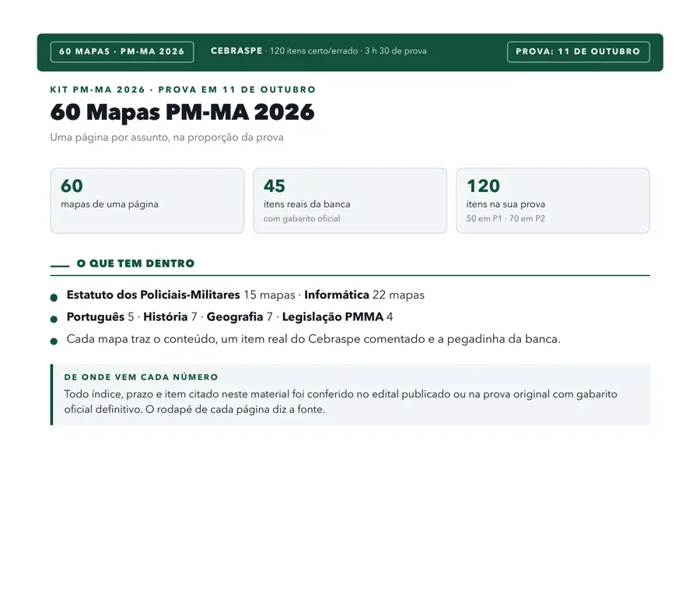Click the 'O QUE TEM DENTRO' section heading

point(135,264)
